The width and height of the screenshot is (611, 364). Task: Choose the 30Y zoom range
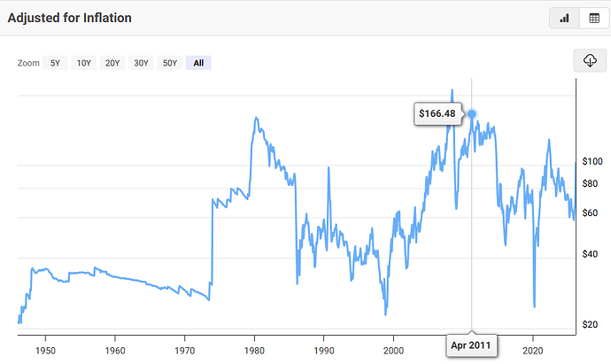[141, 63]
